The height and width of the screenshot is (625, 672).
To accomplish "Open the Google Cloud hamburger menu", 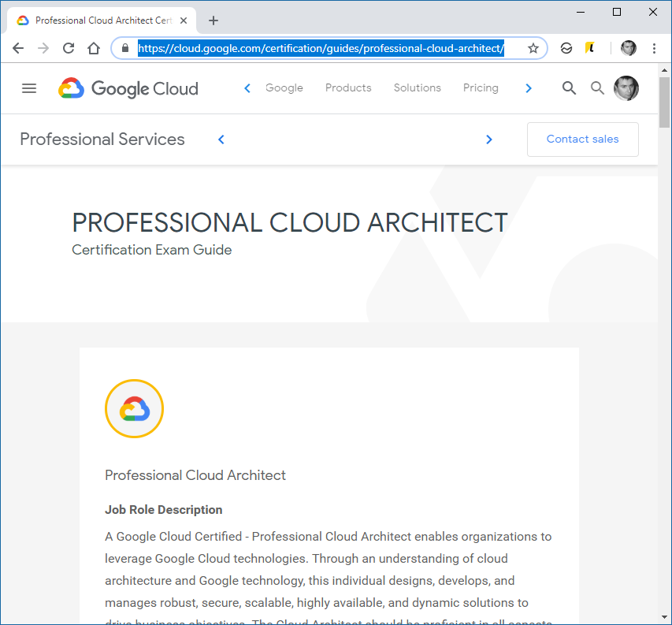I will pyautogui.click(x=29, y=88).
